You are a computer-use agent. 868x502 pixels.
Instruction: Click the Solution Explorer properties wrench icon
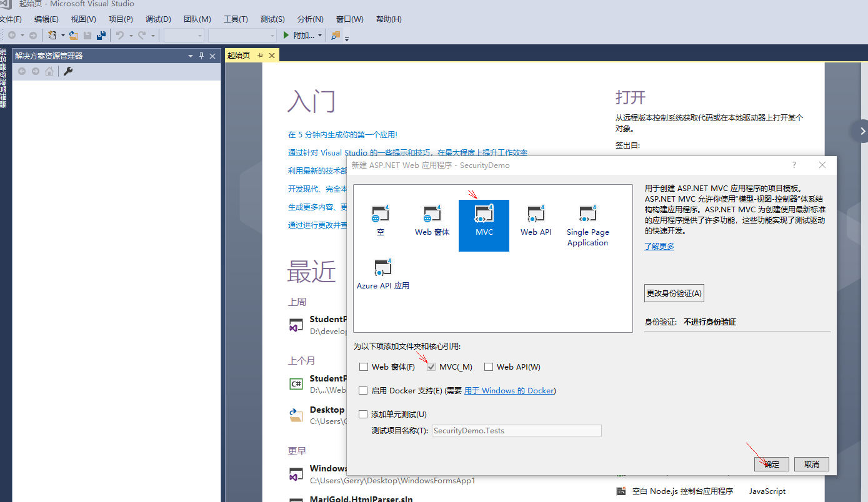click(x=67, y=71)
